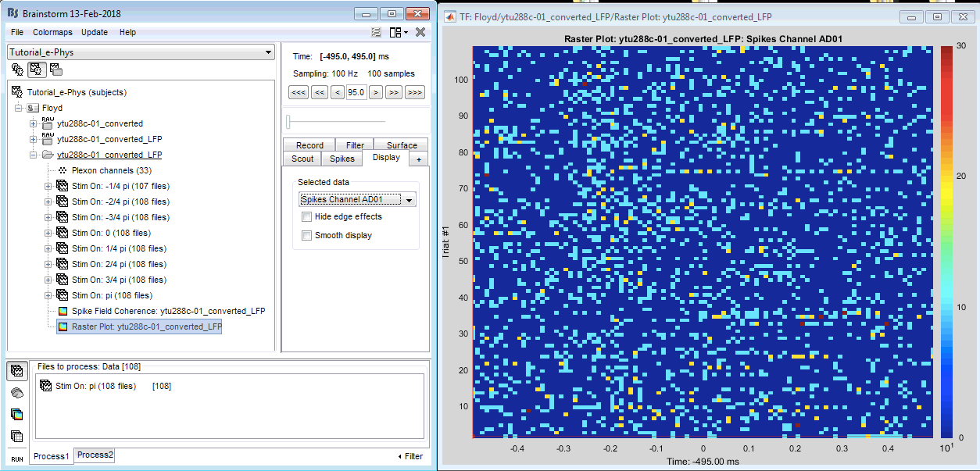Jump forward with the >>> time button

click(x=415, y=92)
